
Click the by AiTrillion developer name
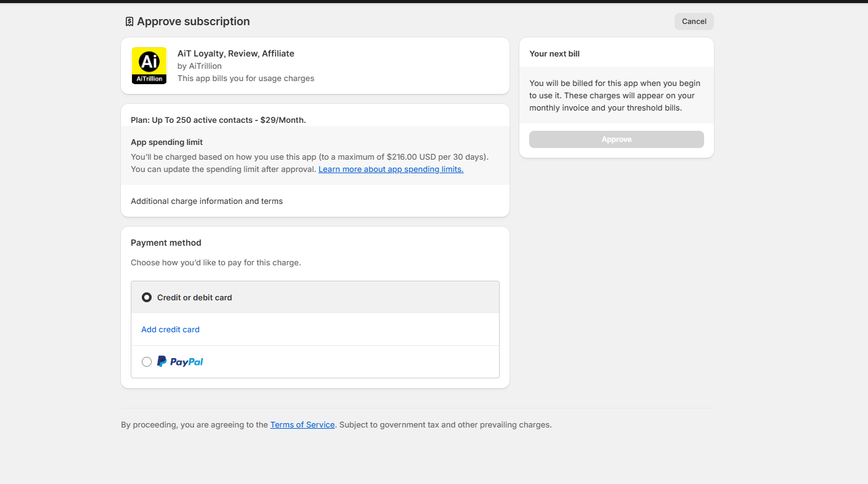pos(200,66)
